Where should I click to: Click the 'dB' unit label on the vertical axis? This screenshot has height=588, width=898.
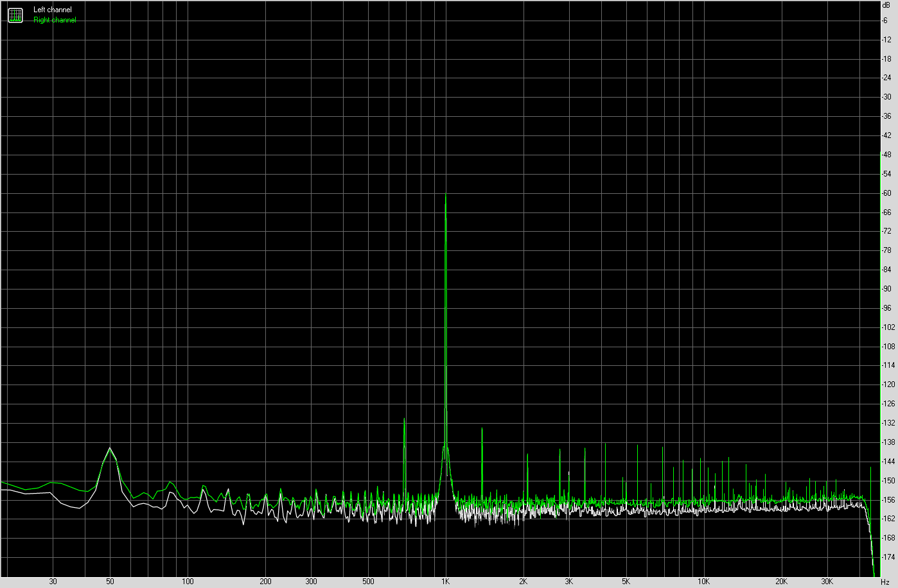pos(886,4)
